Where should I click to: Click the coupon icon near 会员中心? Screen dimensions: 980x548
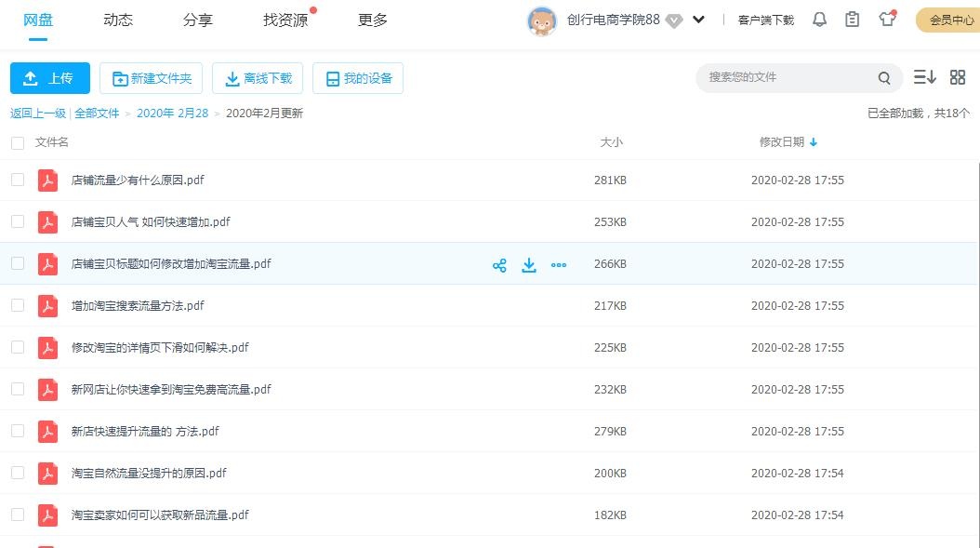tap(886, 19)
